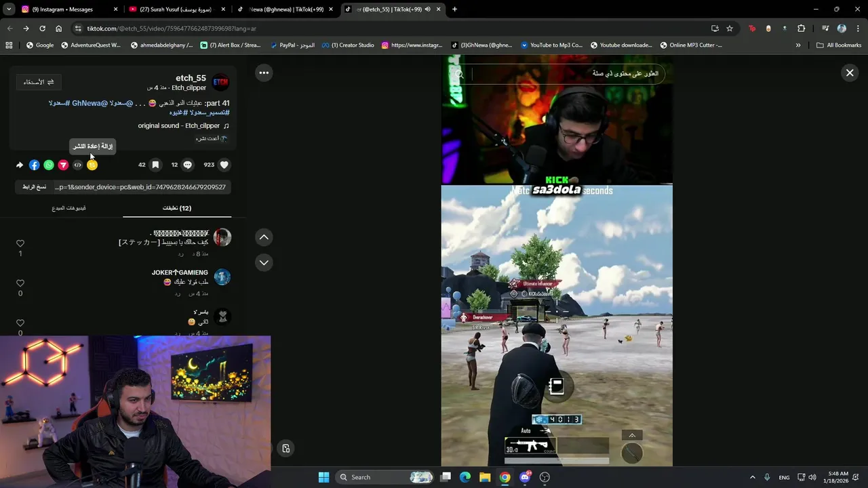Switch to the Instagram Messages browser tab

pos(69,9)
